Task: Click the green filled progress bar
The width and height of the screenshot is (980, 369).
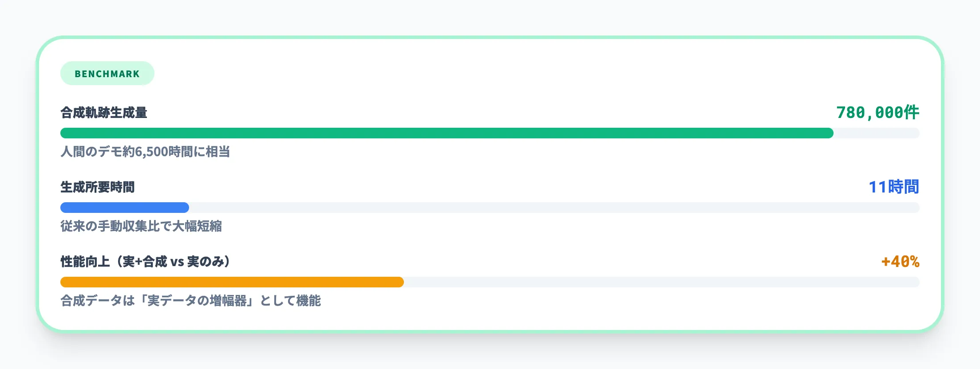Action: [447, 133]
